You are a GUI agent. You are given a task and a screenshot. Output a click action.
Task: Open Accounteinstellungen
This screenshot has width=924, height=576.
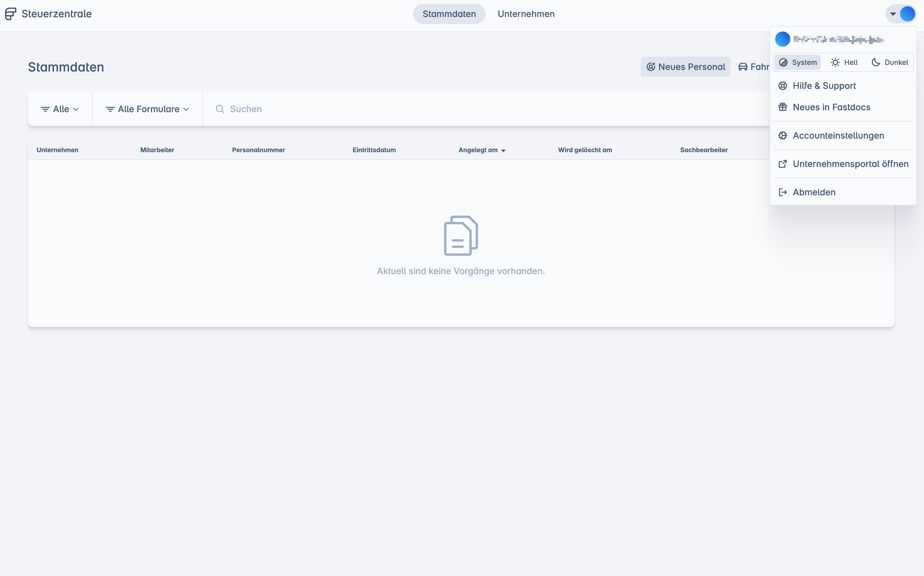pyautogui.click(x=843, y=135)
